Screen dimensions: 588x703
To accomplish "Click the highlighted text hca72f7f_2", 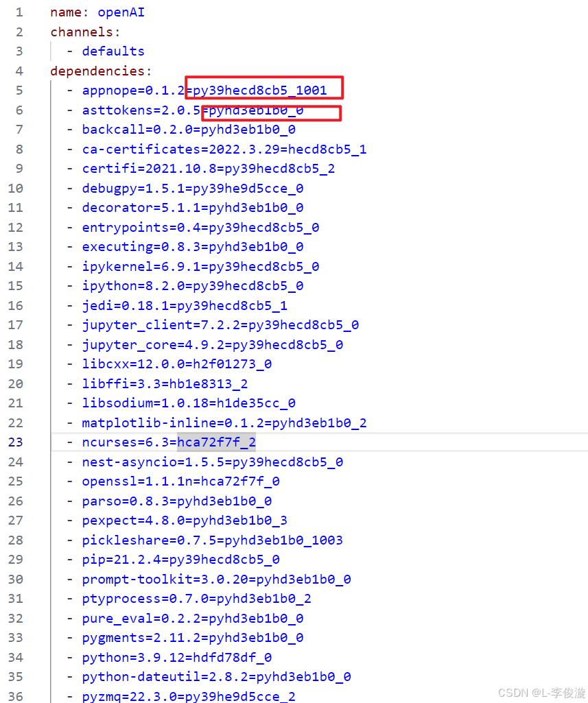I will point(216,442).
